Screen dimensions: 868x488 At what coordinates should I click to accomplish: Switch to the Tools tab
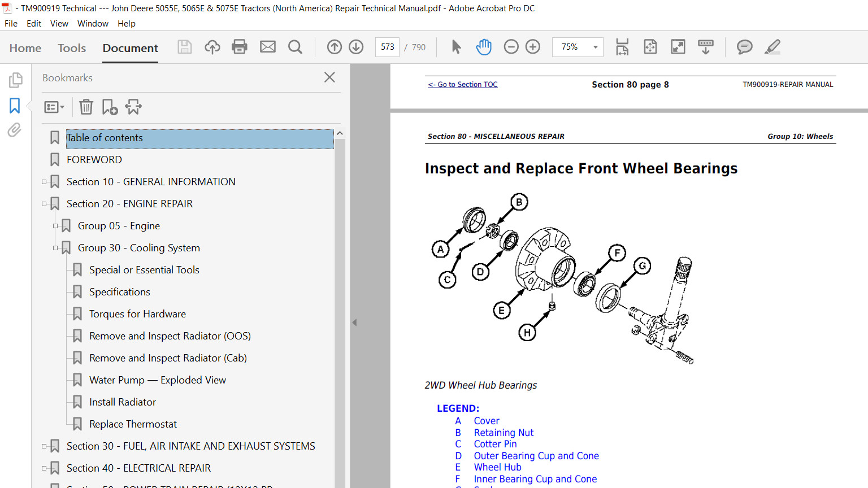coord(72,48)
